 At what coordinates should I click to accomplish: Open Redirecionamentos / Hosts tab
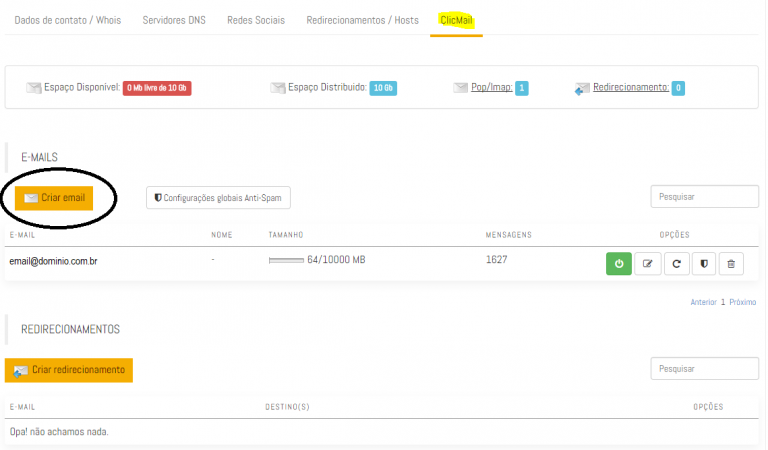tap(360, 20)
